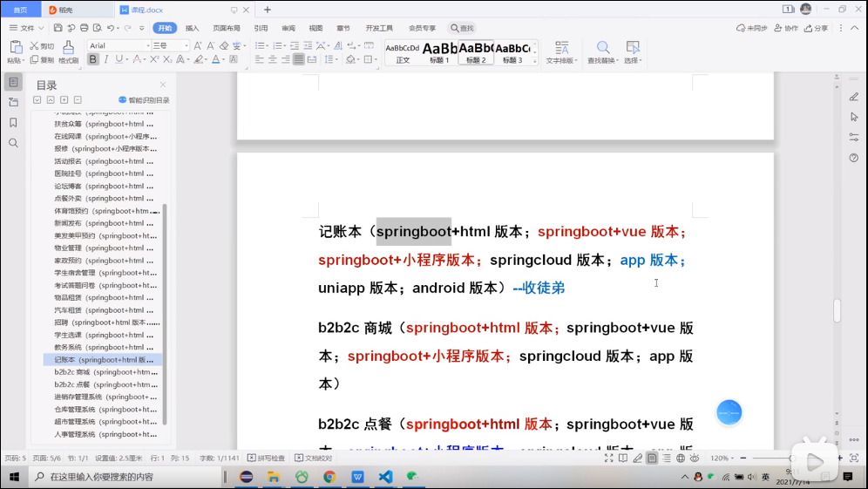
Task: Toggle italic formatting
Action: pyautogui.click(x=105, y=59)
